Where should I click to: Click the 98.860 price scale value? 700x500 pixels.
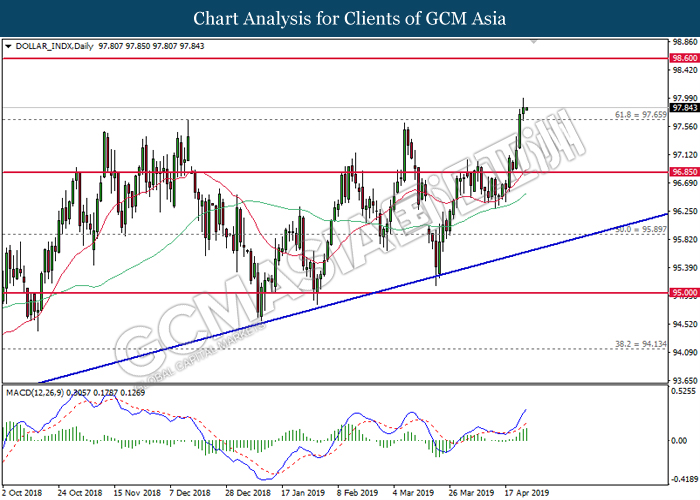click(x=684, y=42)
